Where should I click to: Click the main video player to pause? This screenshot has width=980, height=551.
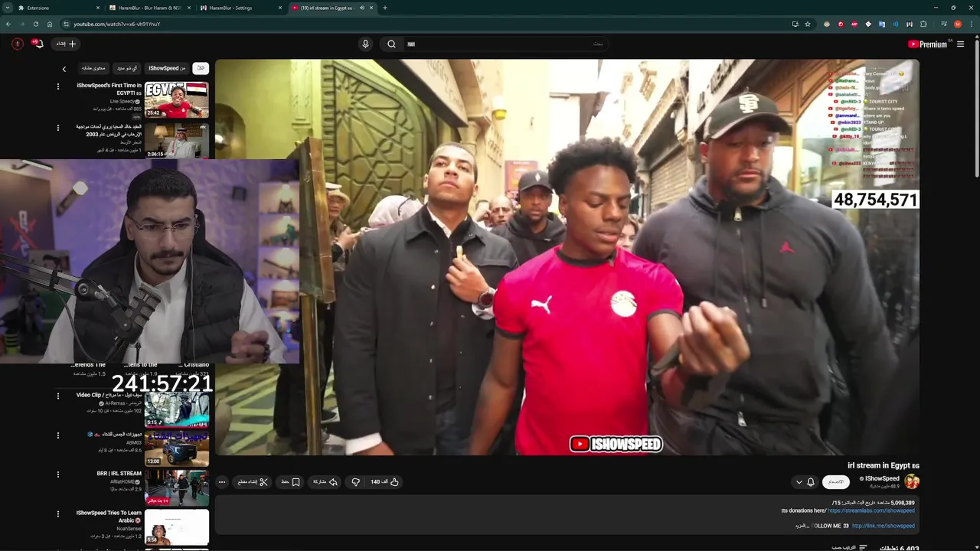point(567,257)
